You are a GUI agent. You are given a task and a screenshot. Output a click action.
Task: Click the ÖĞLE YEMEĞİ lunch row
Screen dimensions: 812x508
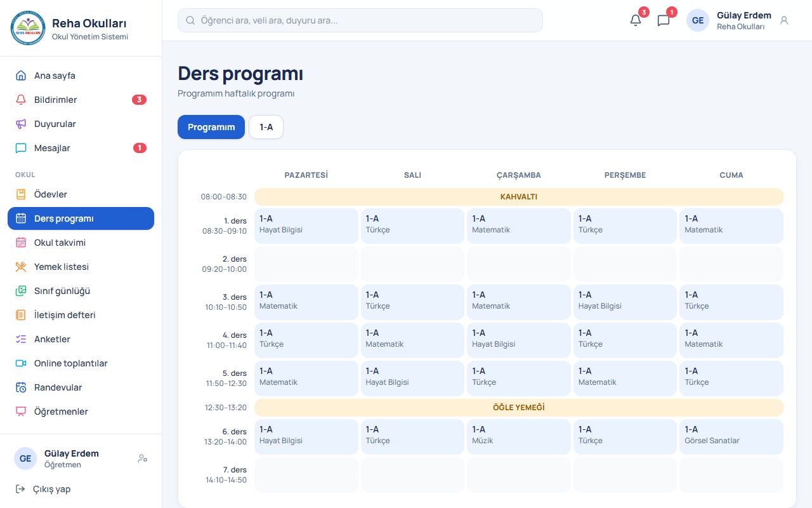519,408
